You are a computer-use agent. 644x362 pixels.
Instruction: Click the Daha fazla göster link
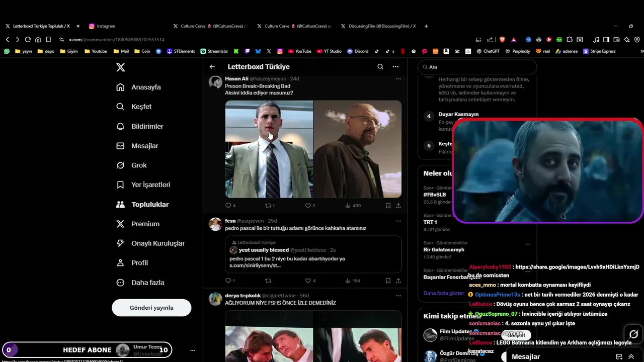pyautogui.click(x=444, y=293)
